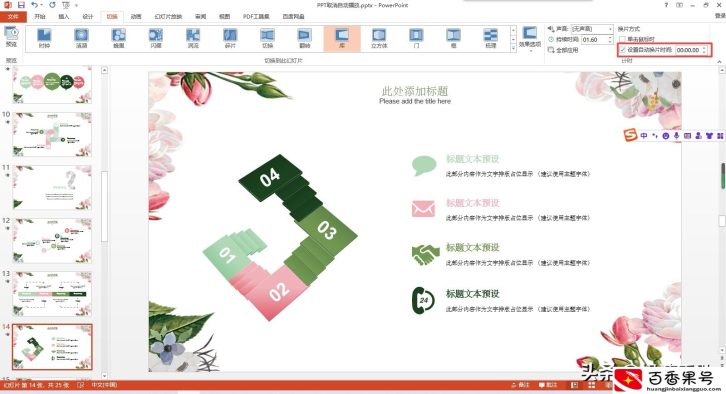
Task: Click the Undo arrow icon
Action: (35, 5)
